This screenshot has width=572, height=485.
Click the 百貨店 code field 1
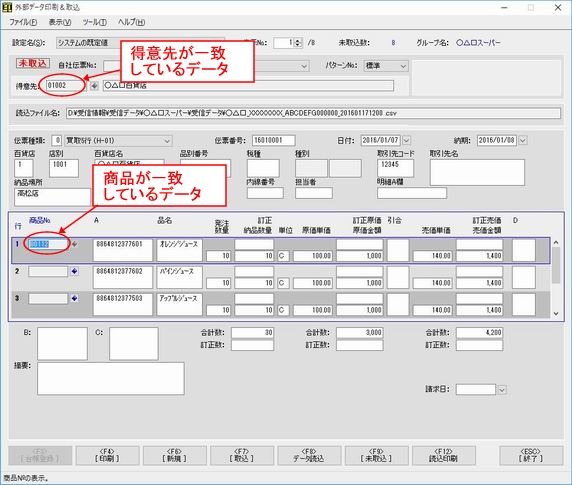point(24,168)
